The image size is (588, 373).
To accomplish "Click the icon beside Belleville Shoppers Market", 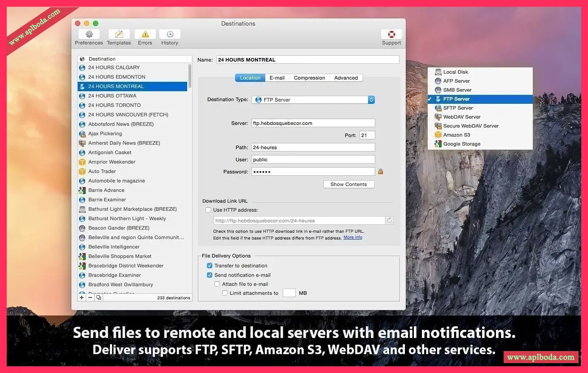I will click(82, 256).
